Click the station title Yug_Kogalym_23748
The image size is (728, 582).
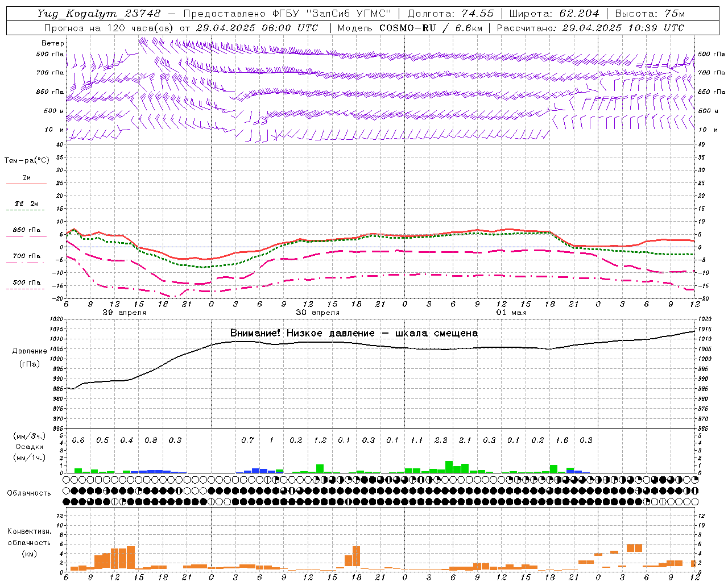(x=99, y=13)
